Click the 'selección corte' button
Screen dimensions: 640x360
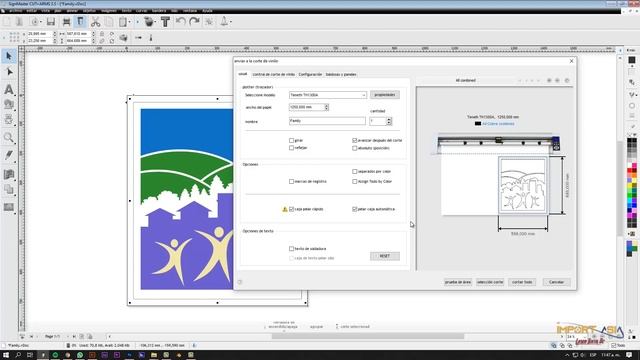click(490, 282)
